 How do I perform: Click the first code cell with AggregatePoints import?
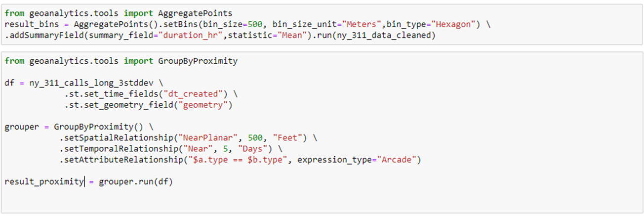pos(322,24)
